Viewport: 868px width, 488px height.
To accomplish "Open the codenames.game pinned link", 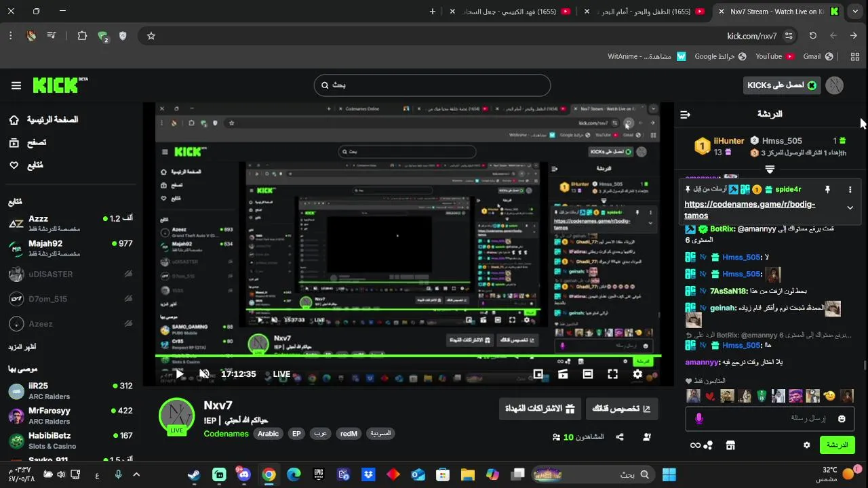I will coord(750,209).
